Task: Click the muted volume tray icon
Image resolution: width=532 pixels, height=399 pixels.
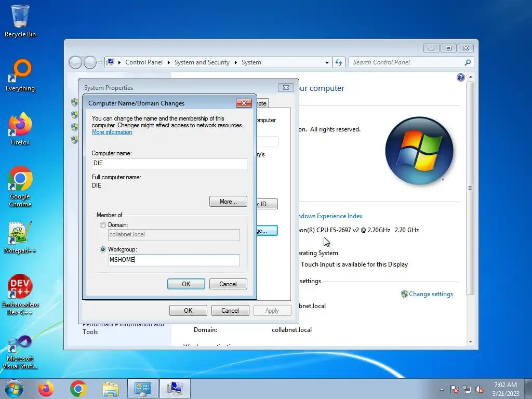Action: coord(480,389)
